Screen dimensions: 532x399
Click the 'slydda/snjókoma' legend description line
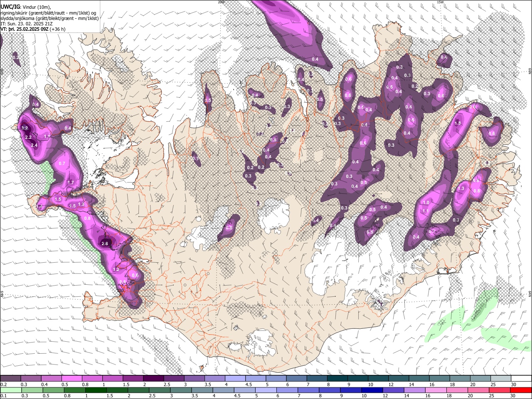49,18
